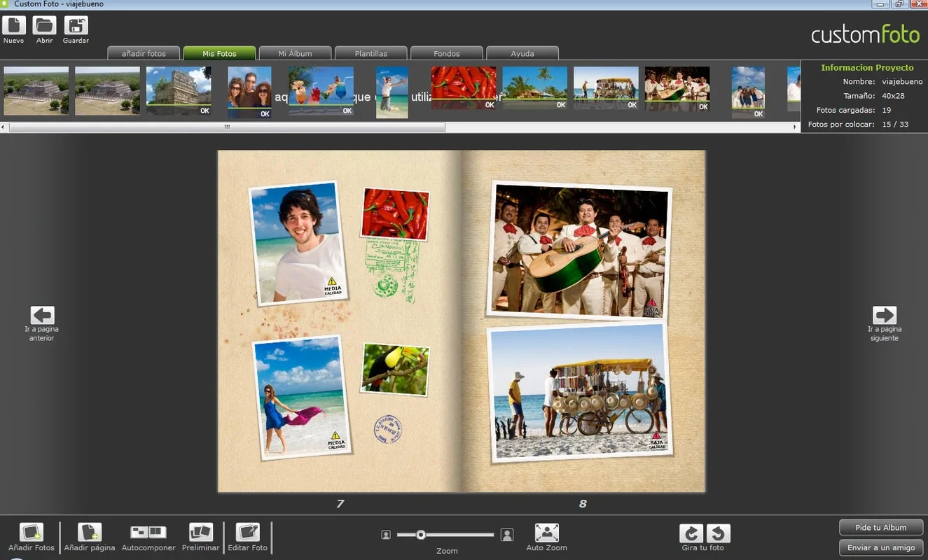The height and width of the screenshot is (560, 928).
Task: Click the Nuevo new project icon
Action: 14,25
